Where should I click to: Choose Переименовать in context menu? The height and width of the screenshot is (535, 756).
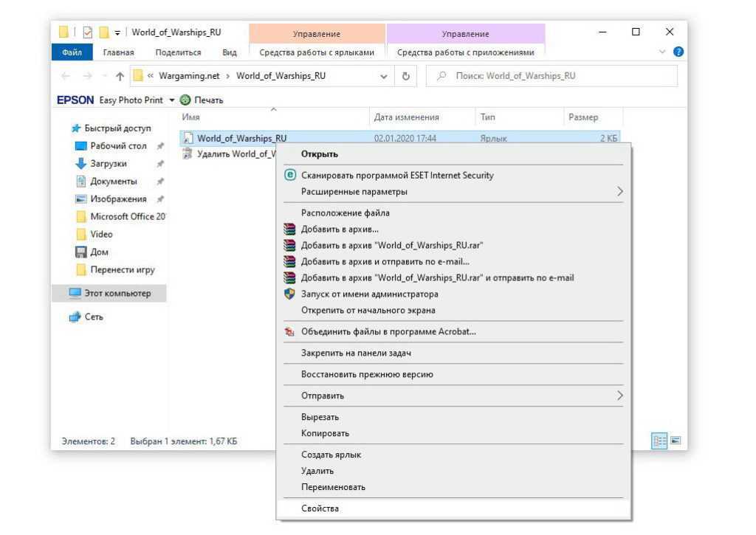453,487
